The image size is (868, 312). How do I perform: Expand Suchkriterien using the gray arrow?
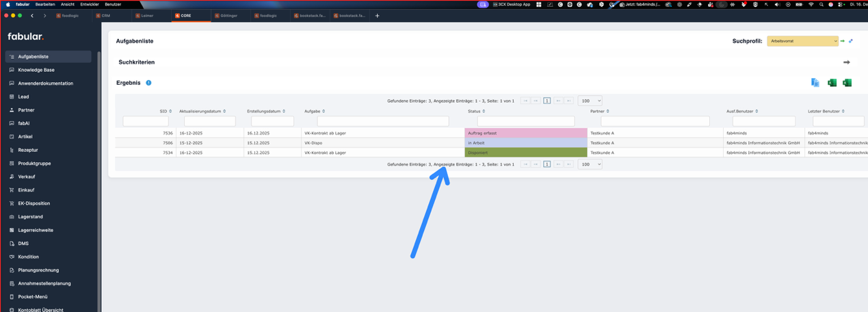click(846, 62)
